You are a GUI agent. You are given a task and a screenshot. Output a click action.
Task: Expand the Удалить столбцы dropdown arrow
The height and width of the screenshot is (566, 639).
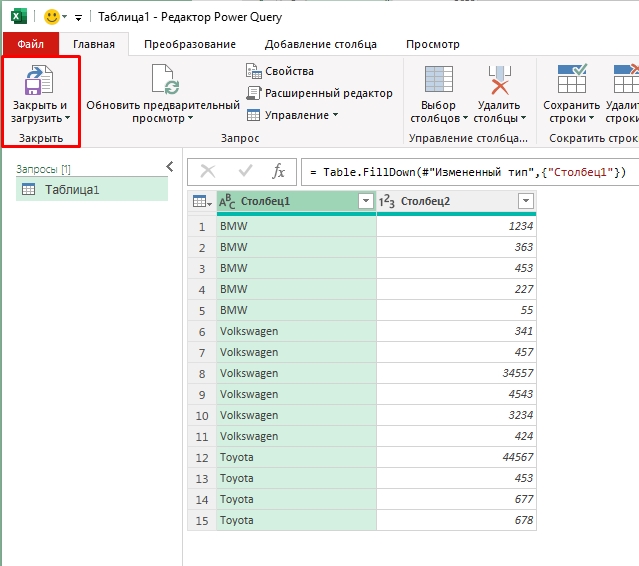coord(524,119)
